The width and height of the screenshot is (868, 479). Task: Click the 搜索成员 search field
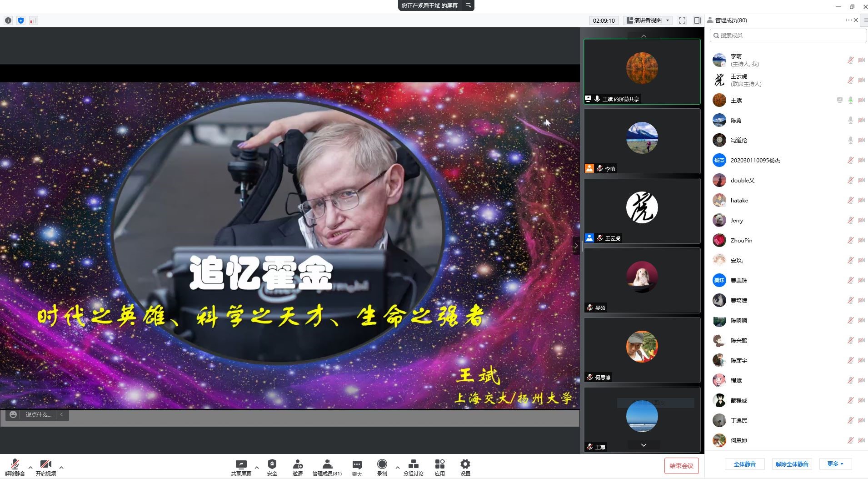point(788,35)
